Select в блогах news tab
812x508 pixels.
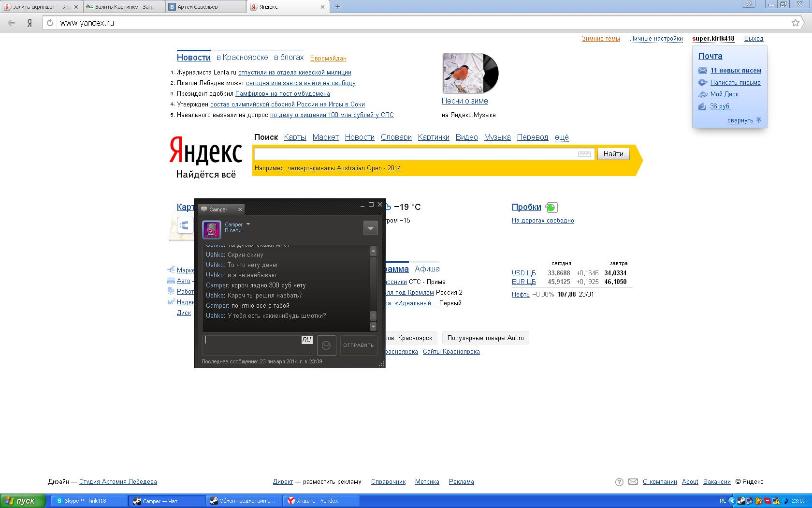click(x=289, y=57)
